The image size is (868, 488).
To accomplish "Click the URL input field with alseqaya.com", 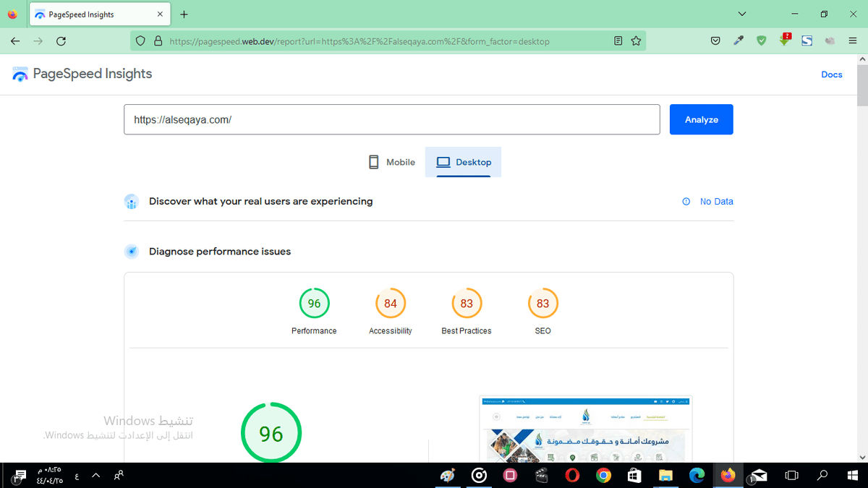I will pos(391,119).
